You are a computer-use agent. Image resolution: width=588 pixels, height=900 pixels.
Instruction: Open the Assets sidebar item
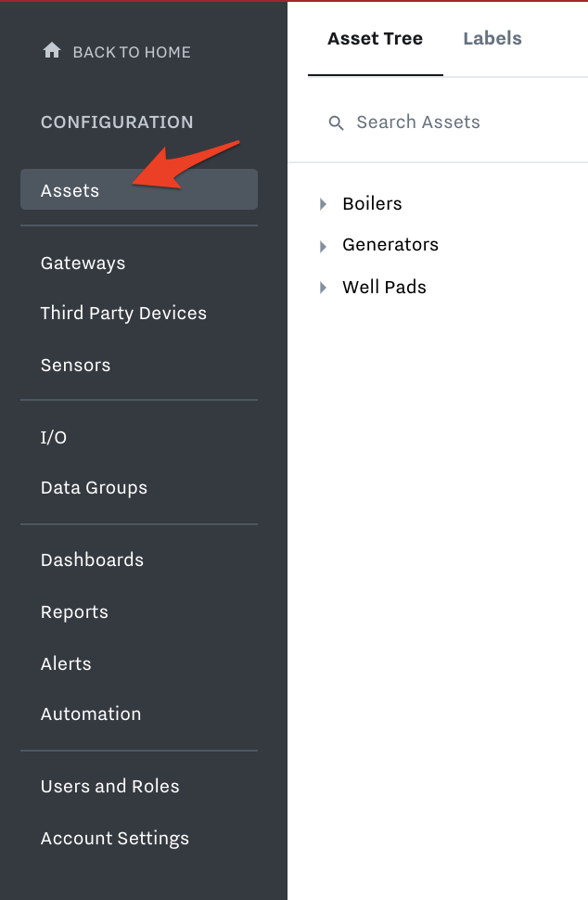click(x=139, y=189)
